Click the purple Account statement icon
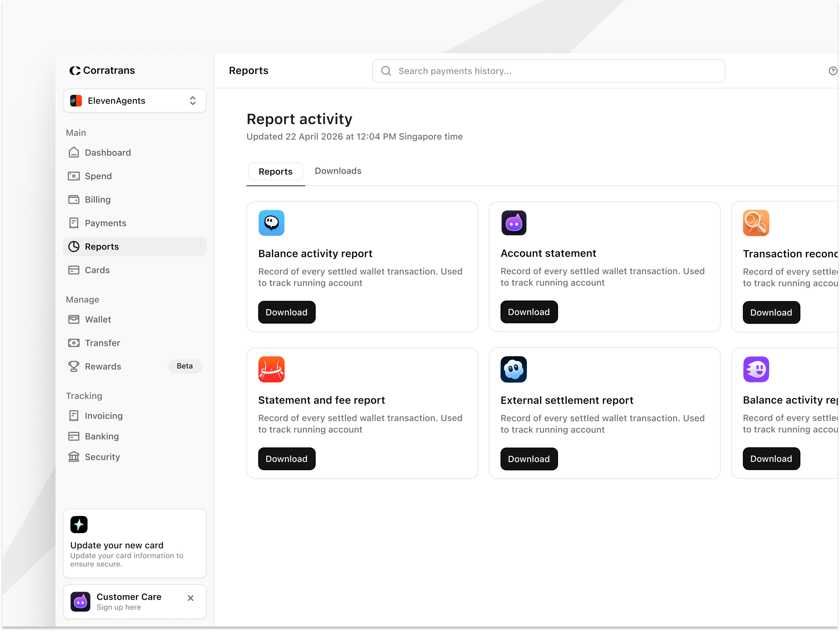This screenshot has height=631, width=840. [514, 223]
